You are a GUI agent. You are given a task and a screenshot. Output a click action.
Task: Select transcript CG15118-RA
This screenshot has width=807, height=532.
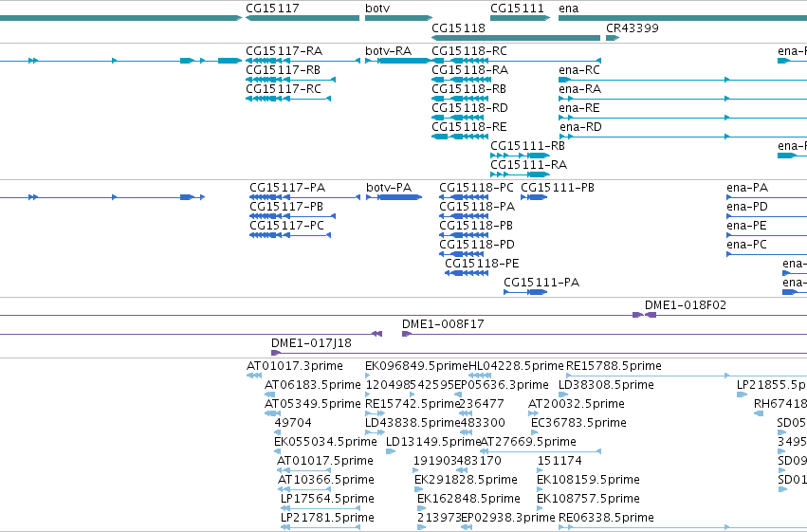coord(461,80)
